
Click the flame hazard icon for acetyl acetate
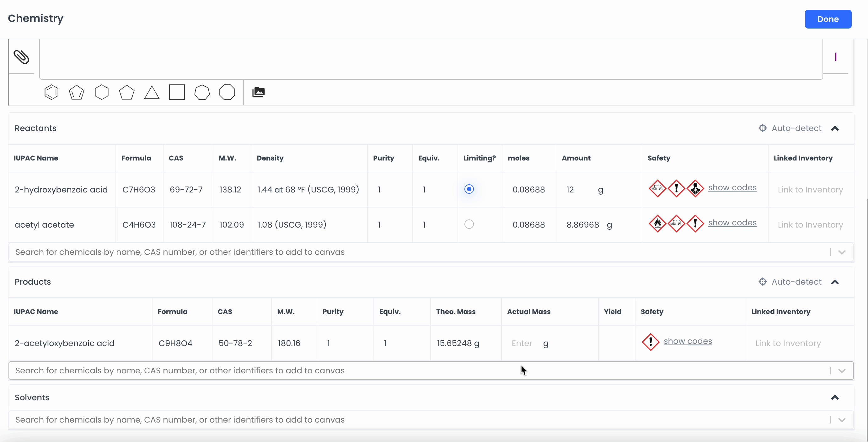pos(657,224)
